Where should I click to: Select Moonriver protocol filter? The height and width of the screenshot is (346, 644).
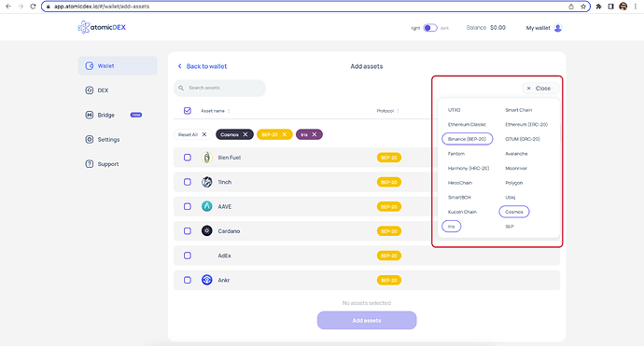pos(516,168)
